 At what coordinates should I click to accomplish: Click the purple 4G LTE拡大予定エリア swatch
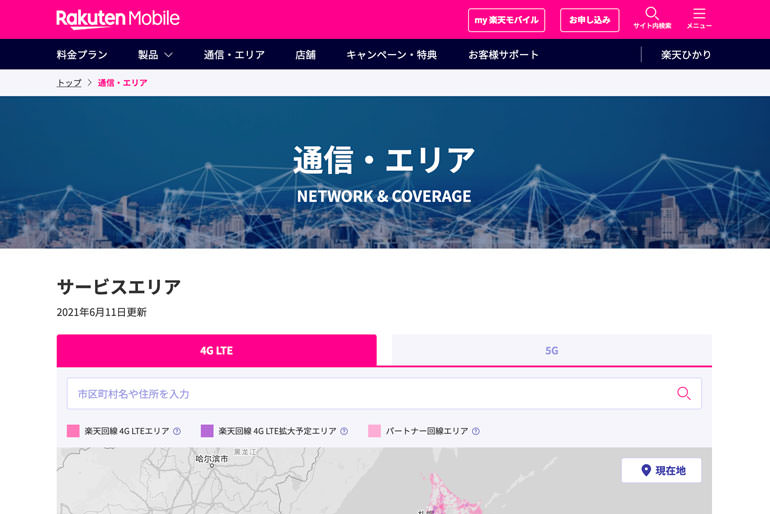tap(207, 431)
